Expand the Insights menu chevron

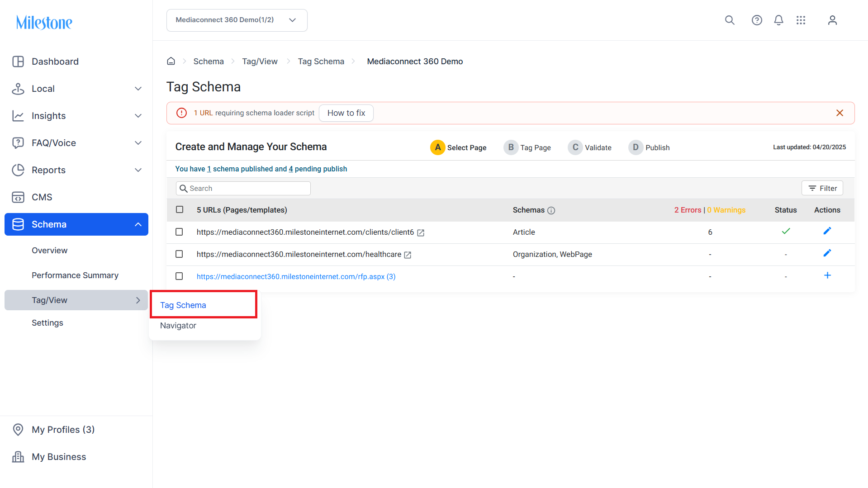138,116
